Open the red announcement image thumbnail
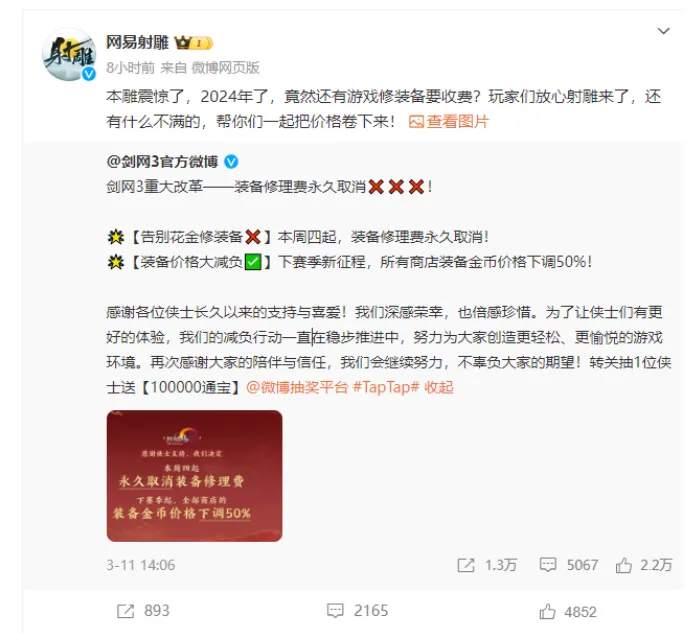 194,476
